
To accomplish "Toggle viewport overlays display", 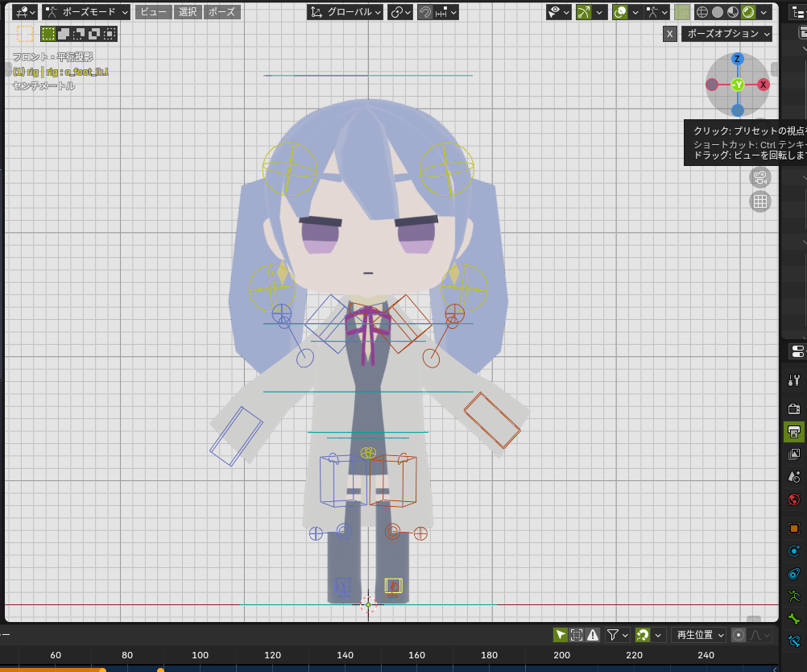I will point(620,12).
